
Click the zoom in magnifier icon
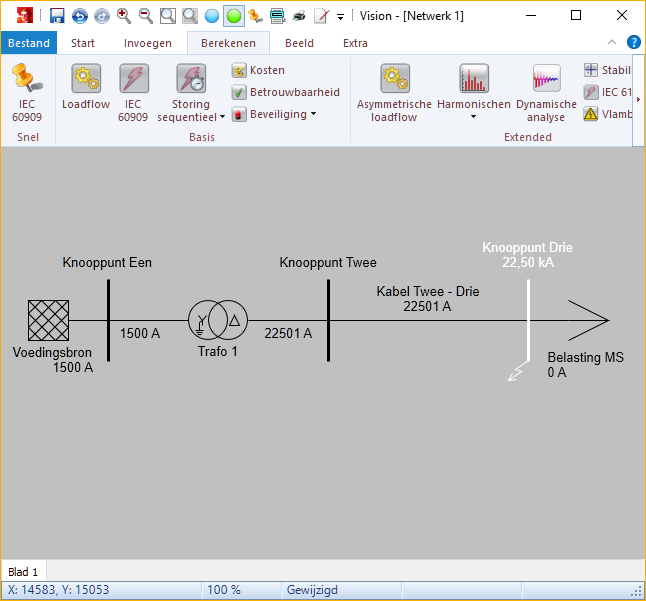pyautogui.click(x=124, y=16)
